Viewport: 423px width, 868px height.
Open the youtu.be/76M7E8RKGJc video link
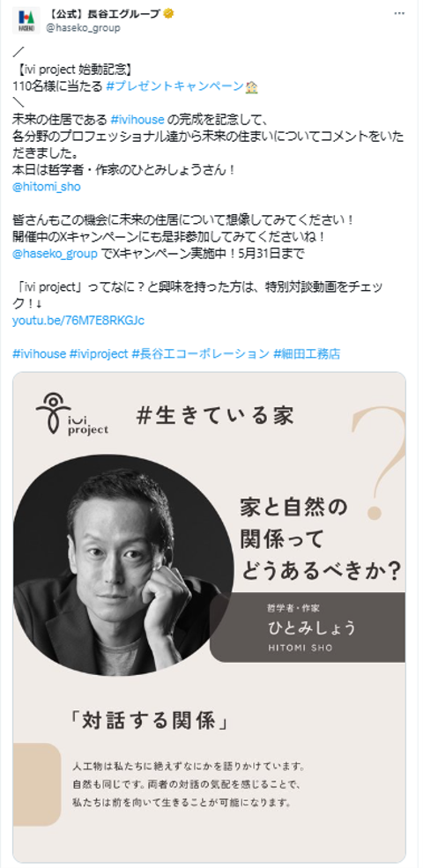coord(78,321)
